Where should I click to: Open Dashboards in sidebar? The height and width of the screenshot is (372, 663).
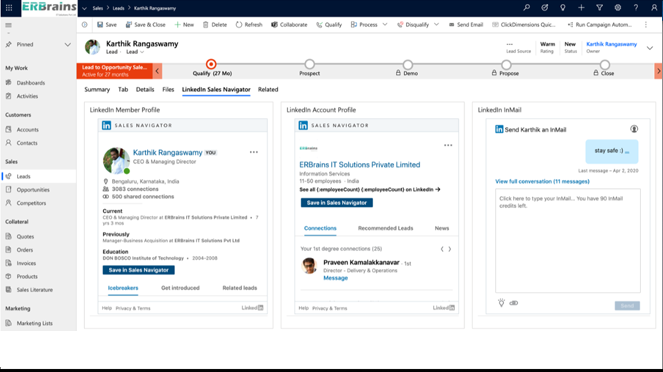(x=30, y=83)
